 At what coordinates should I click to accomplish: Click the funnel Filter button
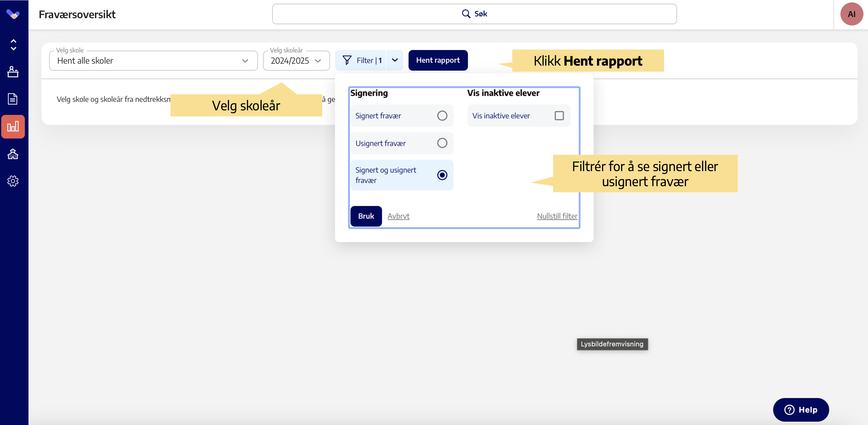[x=361, y=61]
